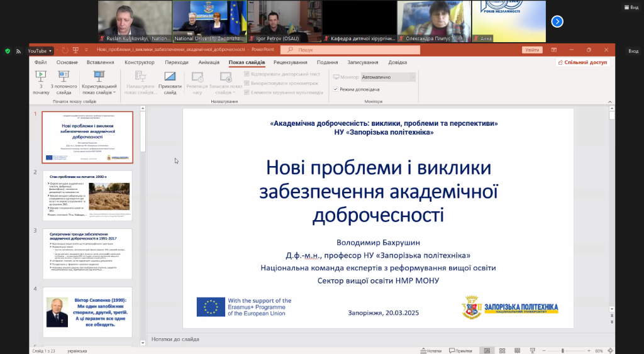The width and height of the screenshot is (644, 354).
Task: Click ribbon display options icon in title bar
Action: click(554, 50)
